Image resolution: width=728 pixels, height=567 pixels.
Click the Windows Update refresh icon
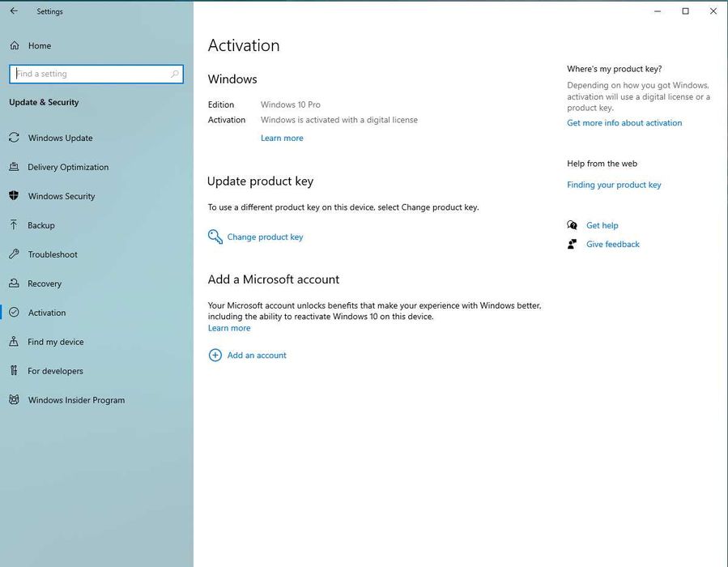click(14, 138)
